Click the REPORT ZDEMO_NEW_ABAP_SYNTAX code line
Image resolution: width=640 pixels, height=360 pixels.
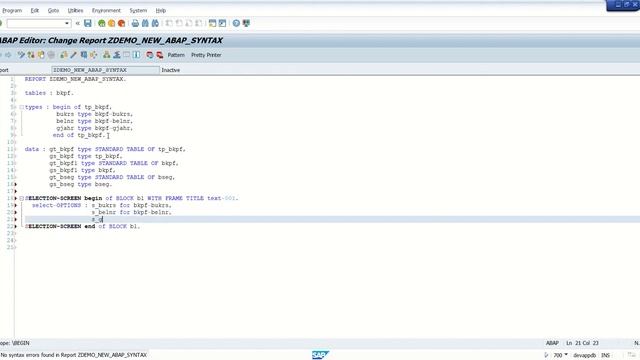coord(76,79)
